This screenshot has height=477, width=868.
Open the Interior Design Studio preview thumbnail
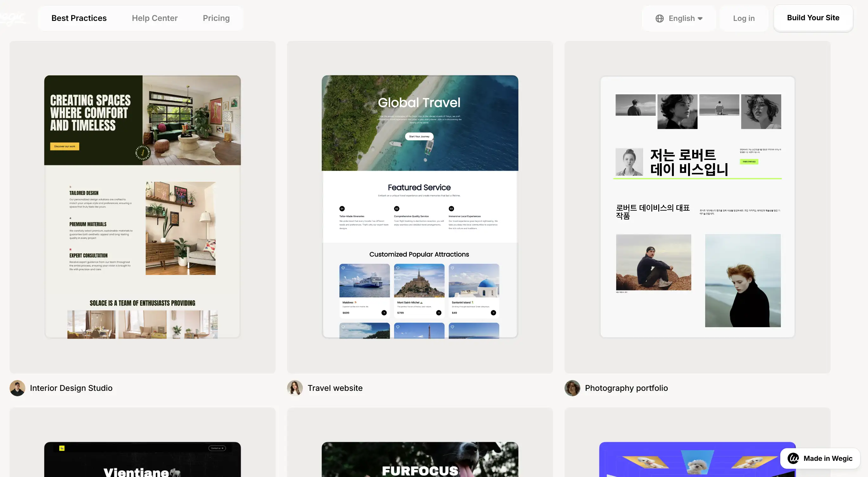pyautogui.click(x=143, y=207)
